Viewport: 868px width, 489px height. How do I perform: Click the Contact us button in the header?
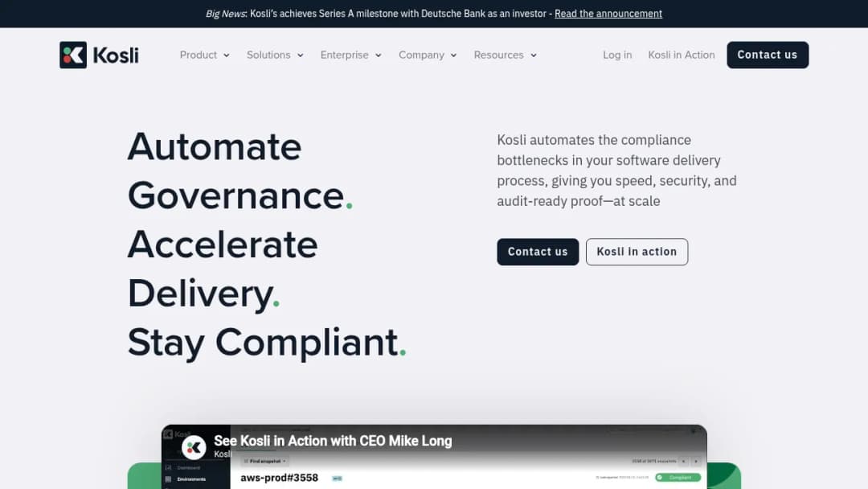click(x=768, y=55)
